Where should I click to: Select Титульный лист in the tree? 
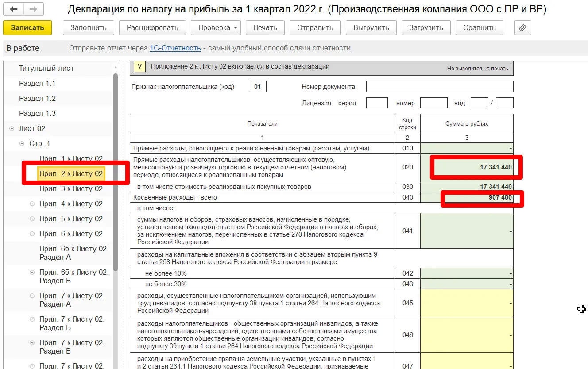click(46, 68)
